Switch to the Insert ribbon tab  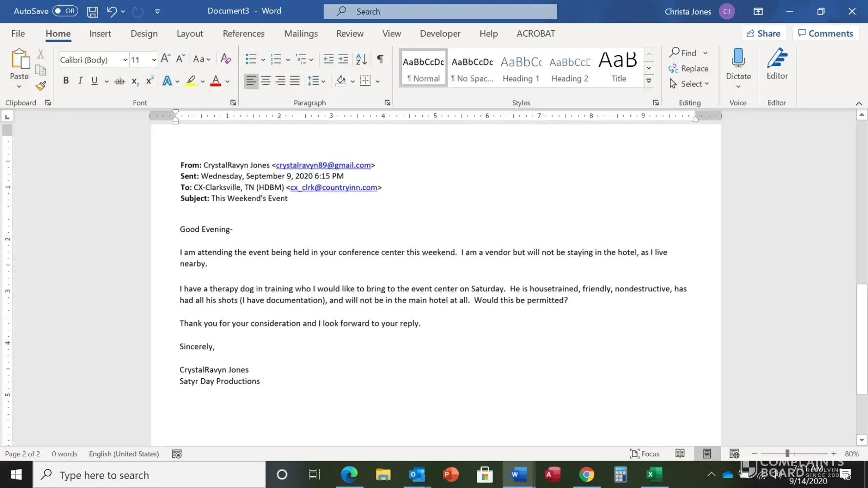pyautogui.click(x=100, y=33)
